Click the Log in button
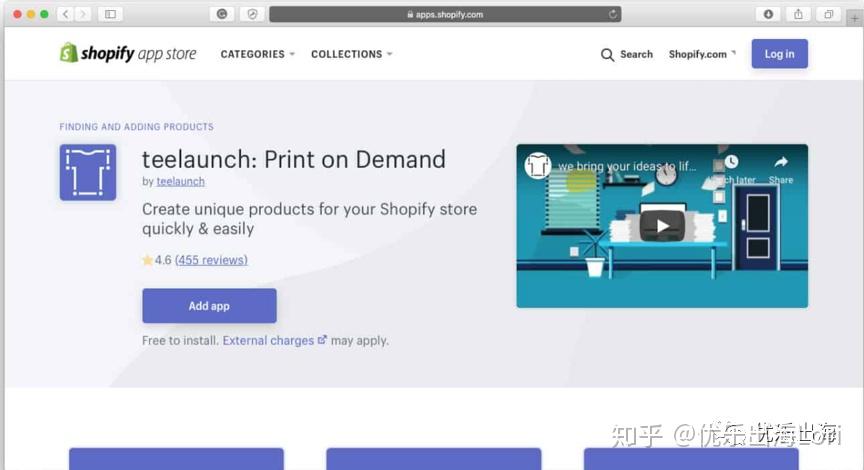This screenshot has height=470, width=864. click(x=779, y=54)
